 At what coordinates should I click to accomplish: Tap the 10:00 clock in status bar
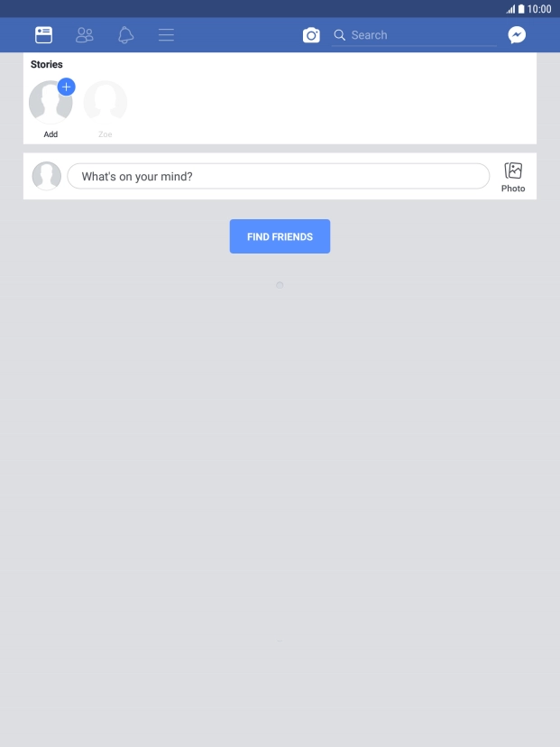click(539, 9)
